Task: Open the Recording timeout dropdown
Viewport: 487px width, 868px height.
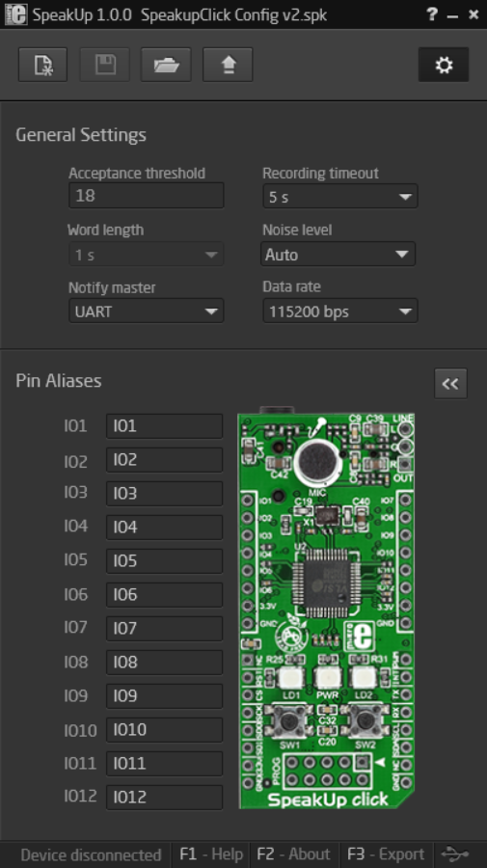Action: 339,197
